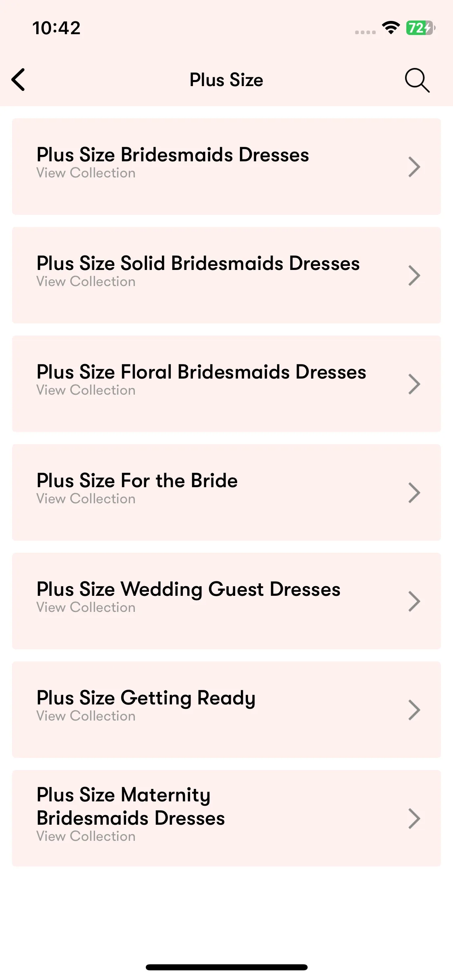
Task: Tap the clock showing 10:42
Action: coord(56,28)
